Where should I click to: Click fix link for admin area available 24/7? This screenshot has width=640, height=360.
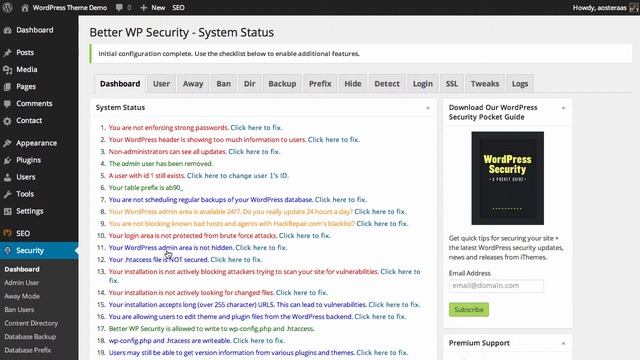pyautogui.click(x=380, y=211)
